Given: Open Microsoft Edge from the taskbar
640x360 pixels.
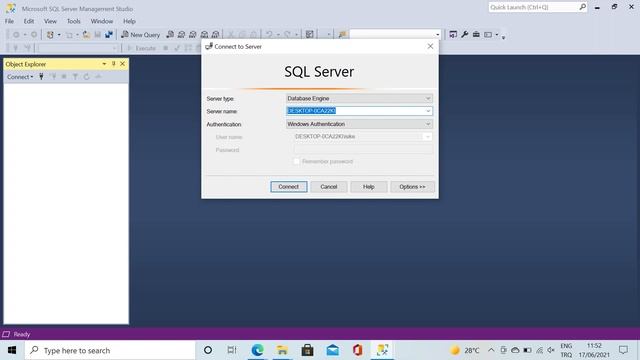Looking at the screenshot, I should [x=258, y=350].
